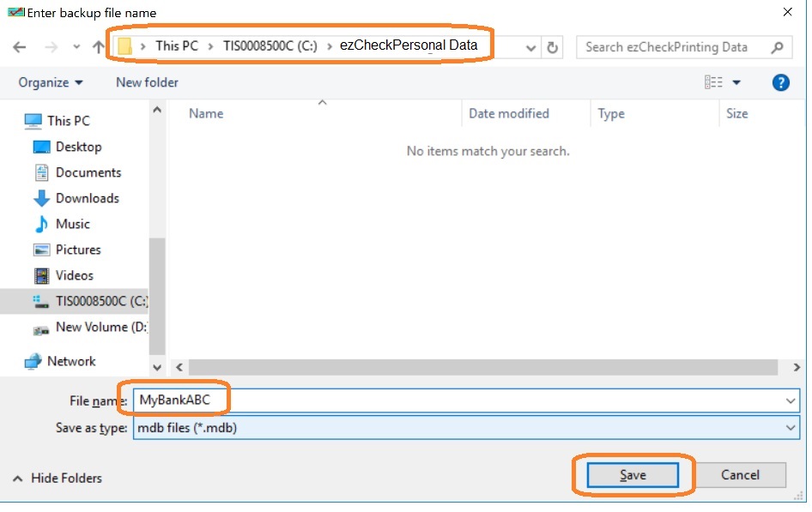Image resolution: width=812 pixels, height=512 pixels.
Task: Sort files by the Name column
Action: click(206, 113)
